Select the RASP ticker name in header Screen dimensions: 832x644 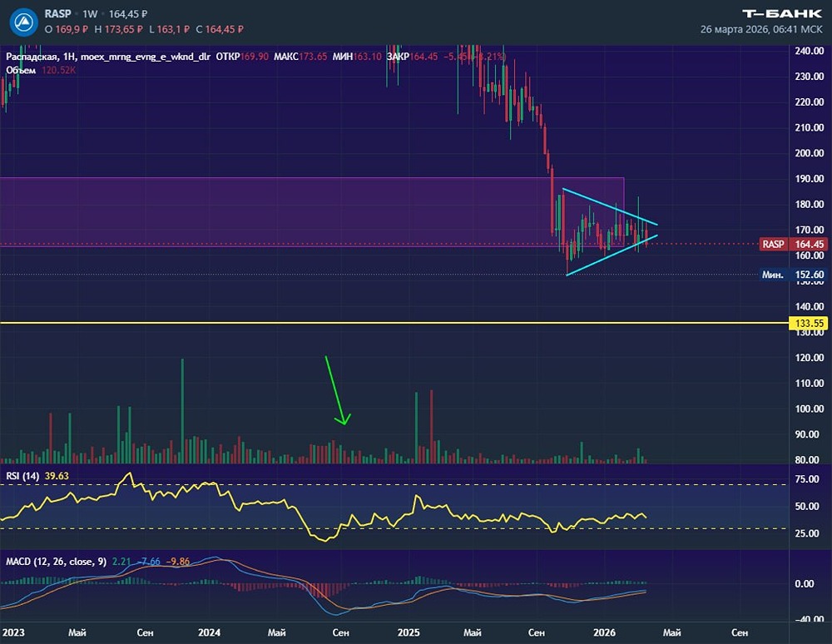pos(57,14)
